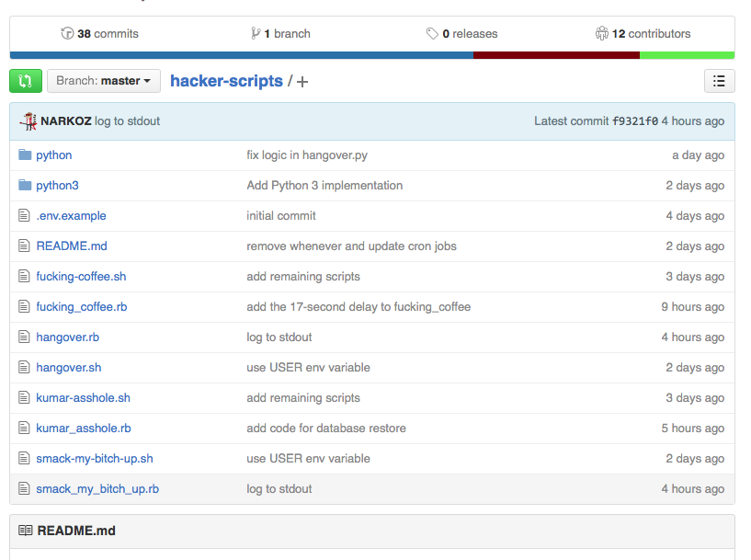The width and height of the screenshot is (751, 560).
Task: View the 12 contributors list
Action: (643, 33)
